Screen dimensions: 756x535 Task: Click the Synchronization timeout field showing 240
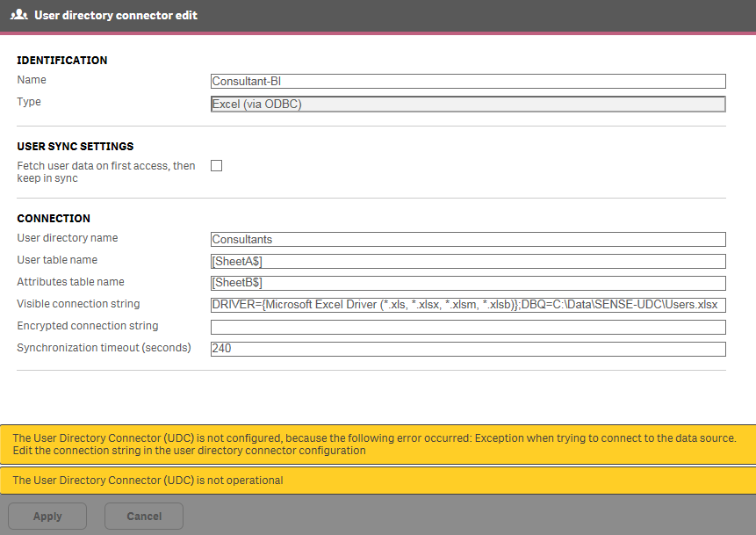click(468, 349)
